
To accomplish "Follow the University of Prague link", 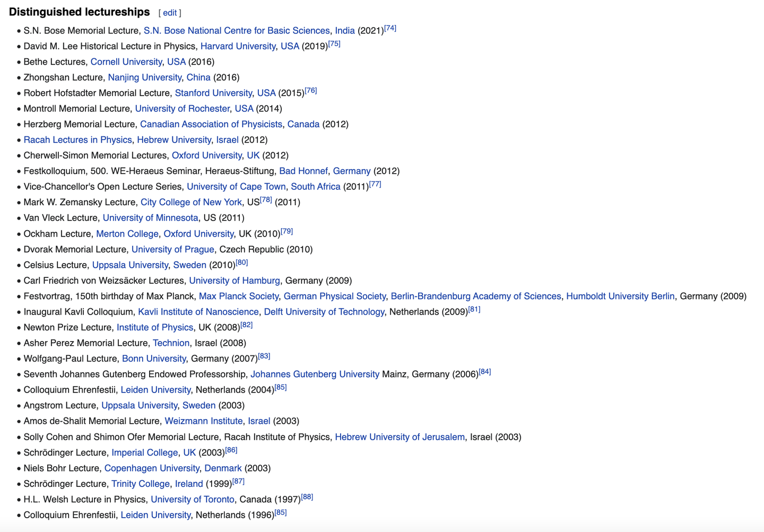I will pyautogui.click(x=173, y=249).
